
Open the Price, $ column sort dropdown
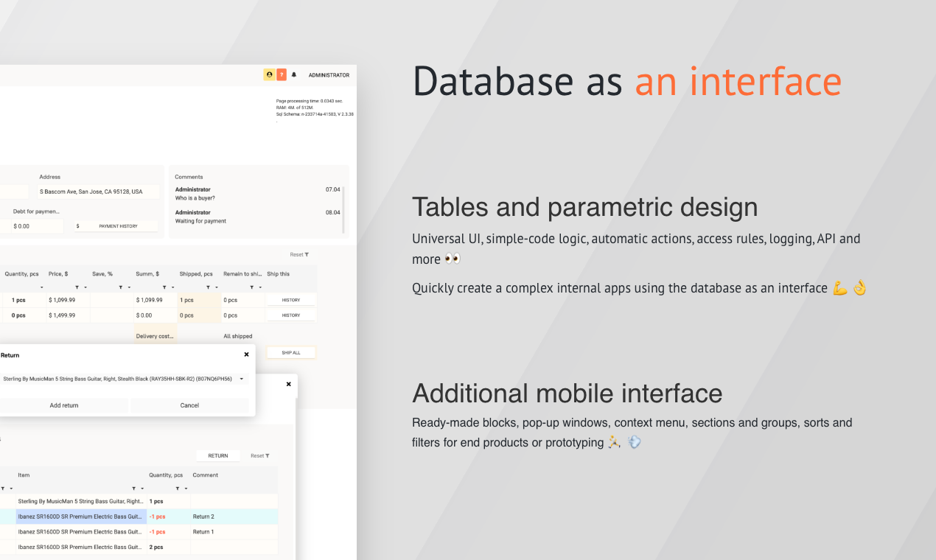(85, 287)
